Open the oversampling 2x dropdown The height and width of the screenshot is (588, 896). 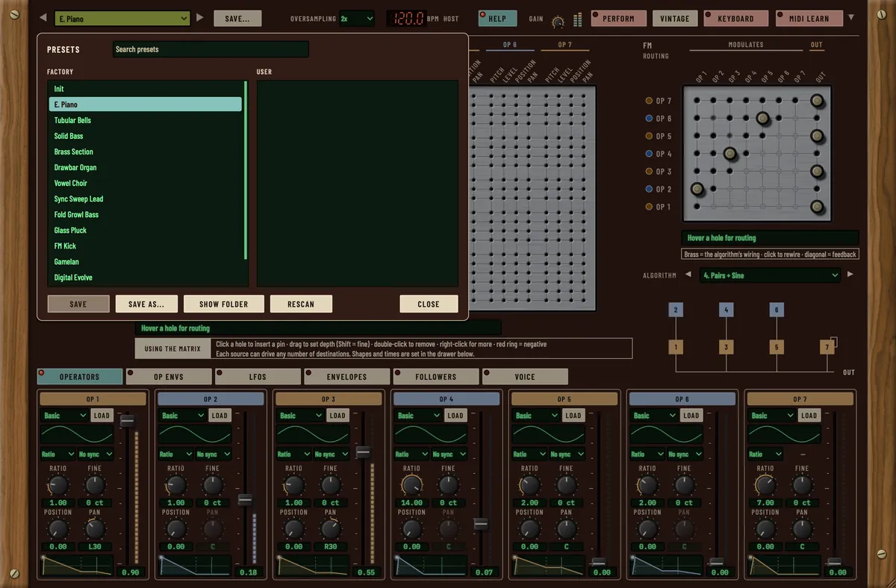point(356,19)
